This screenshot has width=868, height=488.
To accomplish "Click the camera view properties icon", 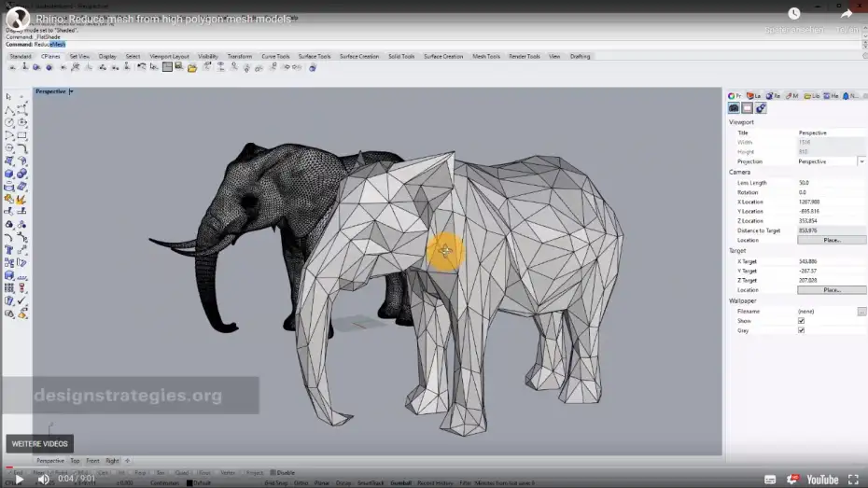I will pos(734,108).
